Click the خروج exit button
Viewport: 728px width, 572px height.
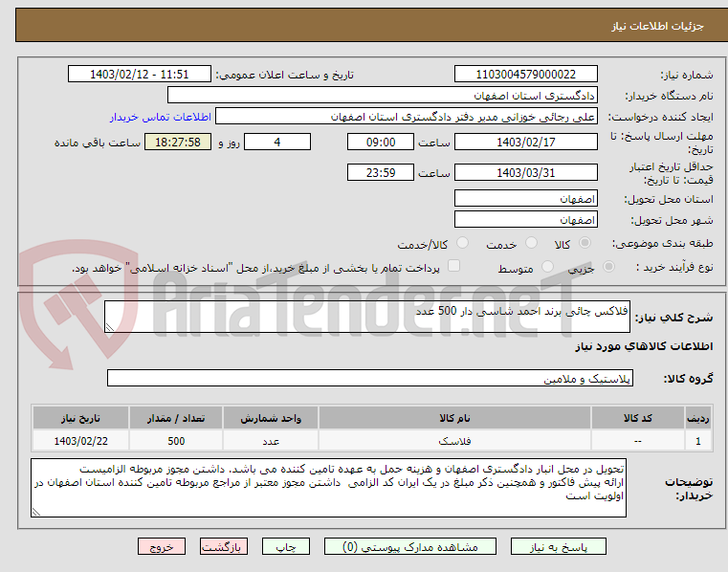(x=161, y=546)
